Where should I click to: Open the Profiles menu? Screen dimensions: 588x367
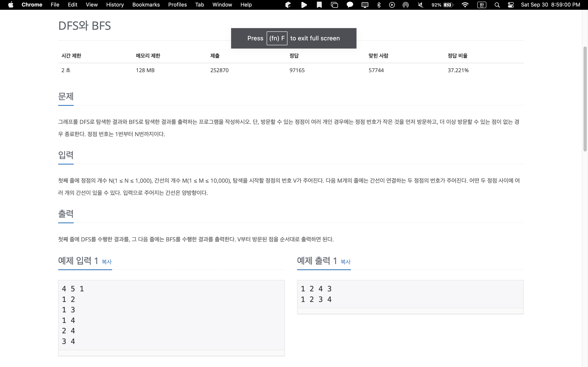(177, 5)
